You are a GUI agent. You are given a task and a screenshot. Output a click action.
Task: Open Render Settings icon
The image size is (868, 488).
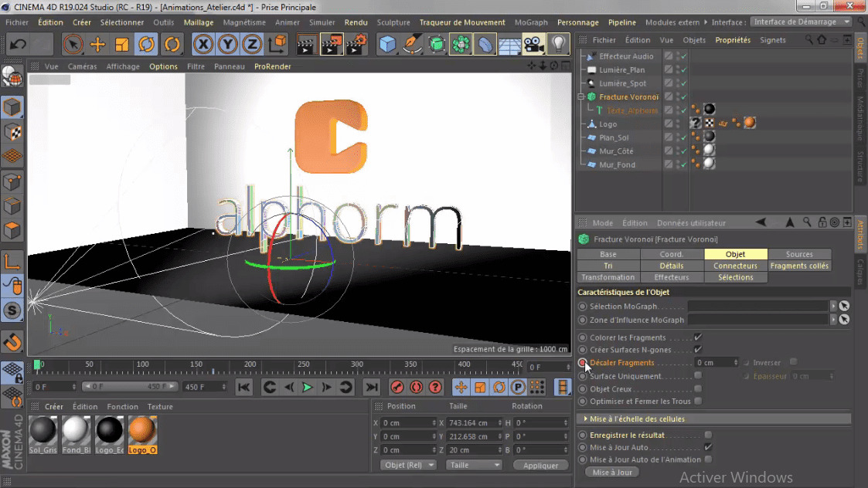(x=356, y=44)
